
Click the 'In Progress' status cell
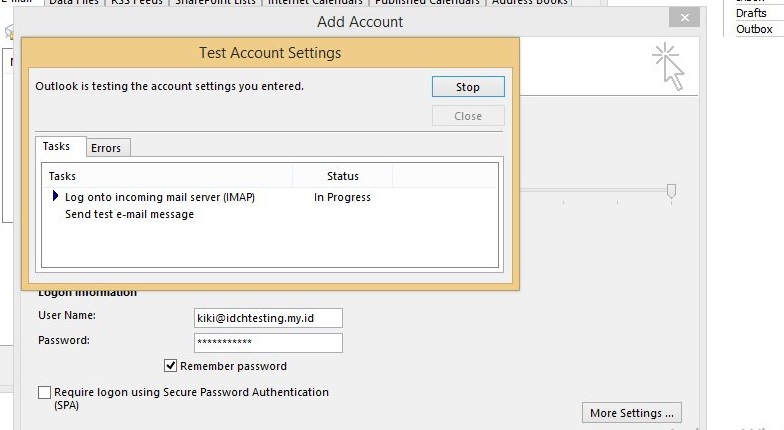342,197
